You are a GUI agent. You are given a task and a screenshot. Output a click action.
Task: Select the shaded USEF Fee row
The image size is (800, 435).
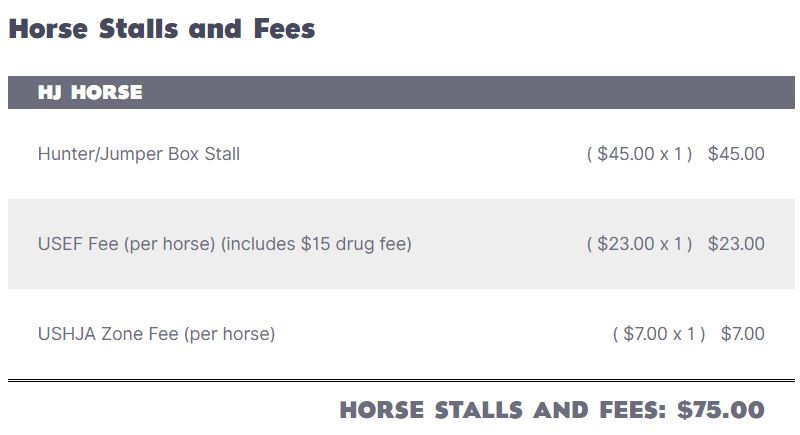(401, 244)
